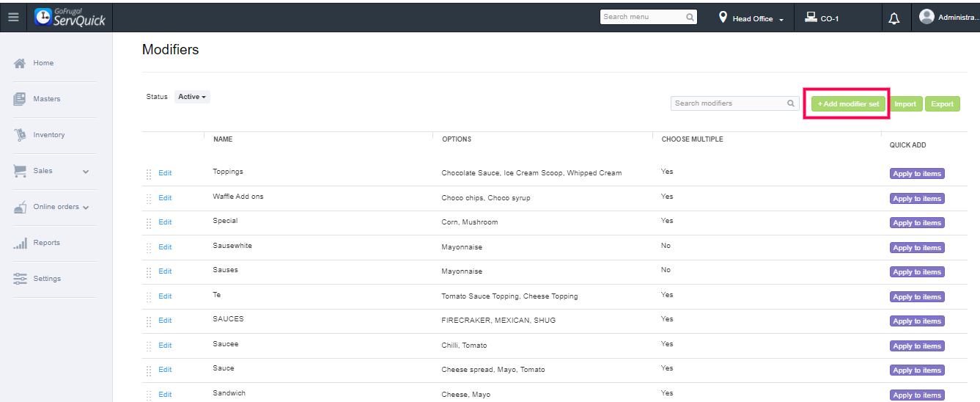Open the Masters menu item
980x402 pixels.
47,99
